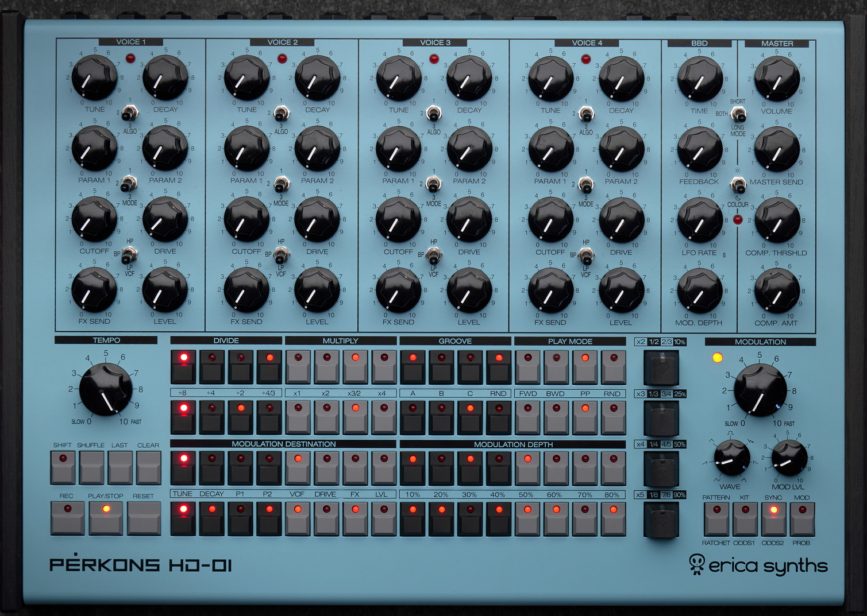Enable the SYNC button
867x616 pixels.
(773, 518)
